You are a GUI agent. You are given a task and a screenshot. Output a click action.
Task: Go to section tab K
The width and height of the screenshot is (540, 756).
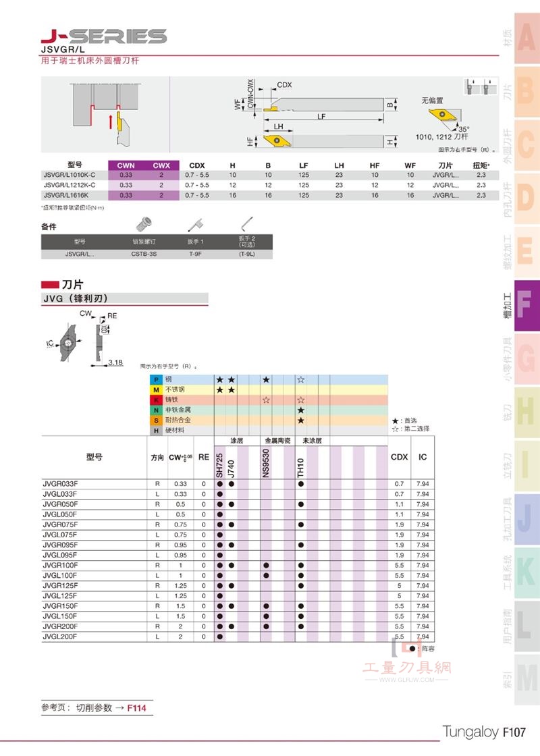[x=526, y=573]
